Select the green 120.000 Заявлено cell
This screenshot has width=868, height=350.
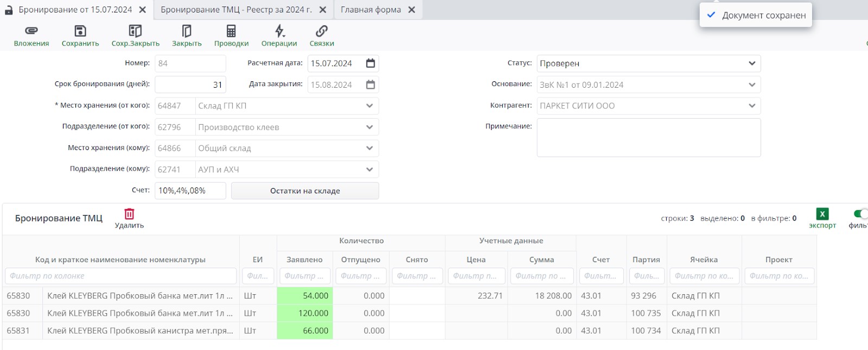pyautogui.click(x=305, y=313)
